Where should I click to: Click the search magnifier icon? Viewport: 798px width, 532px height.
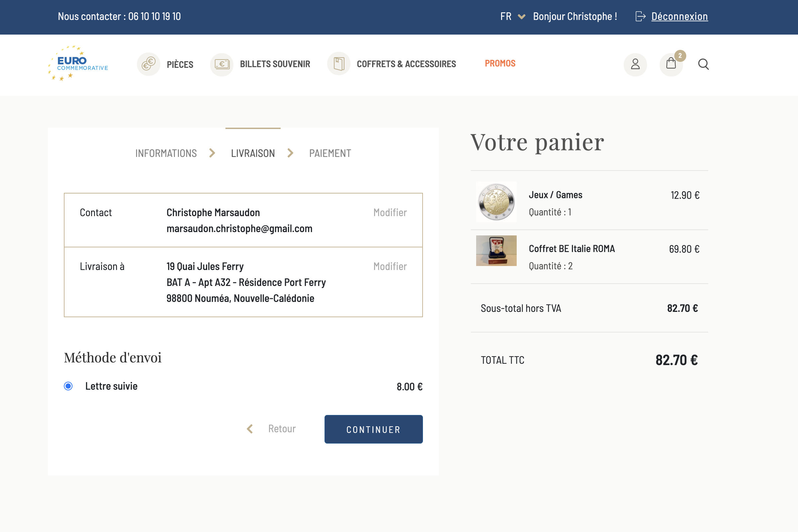703,64
